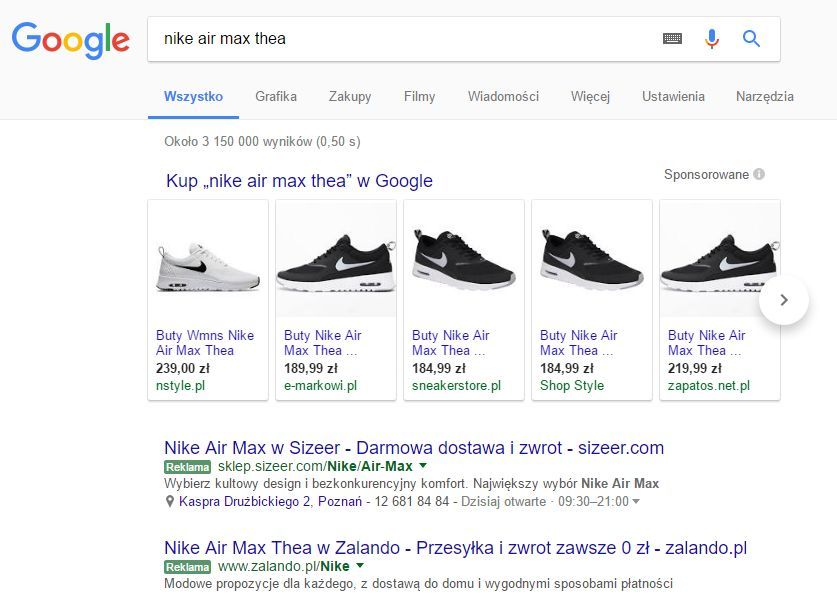
Task: Switch to the Filmy tab
Action: point(419,97)
